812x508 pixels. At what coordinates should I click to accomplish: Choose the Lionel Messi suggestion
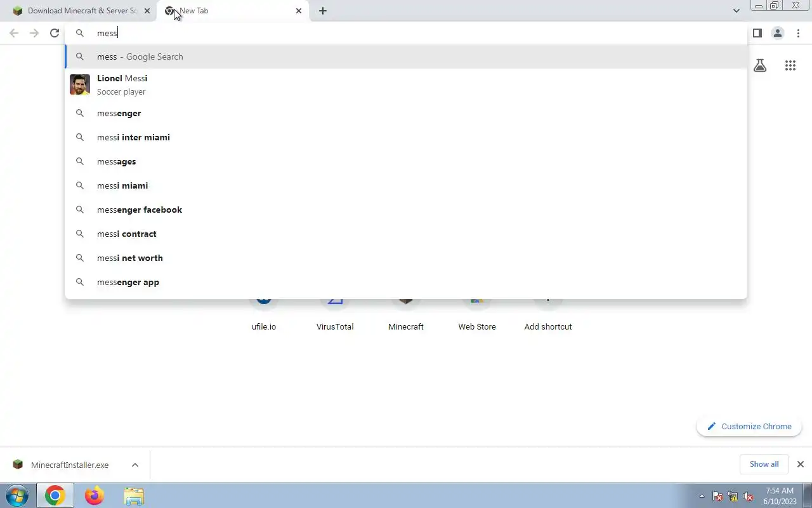(x=406, y=84)
